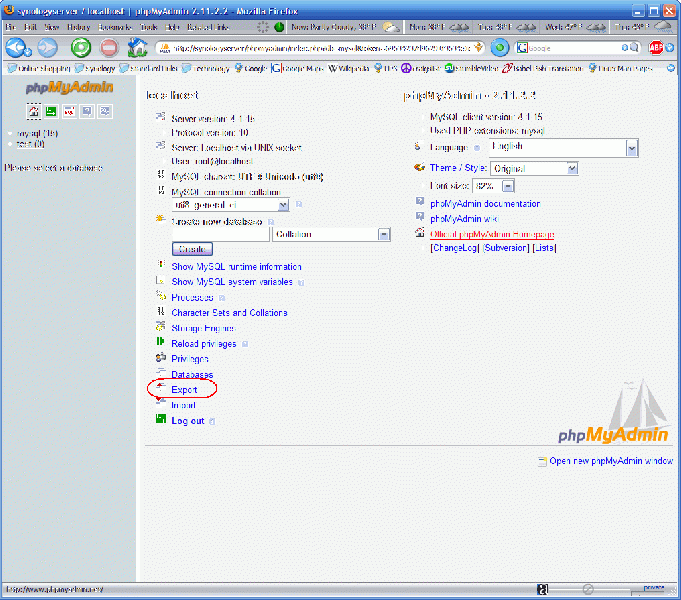Image resolution: width=681 pixels, height=600 pixels.
Task: Open the History menu in menu bar
Action: tap(79, 27)
